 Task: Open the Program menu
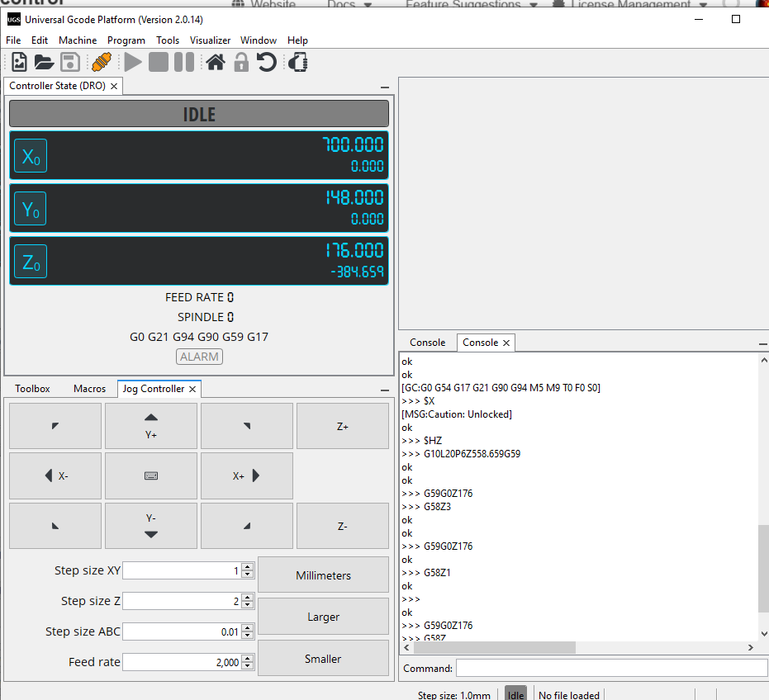click(126, 40)
